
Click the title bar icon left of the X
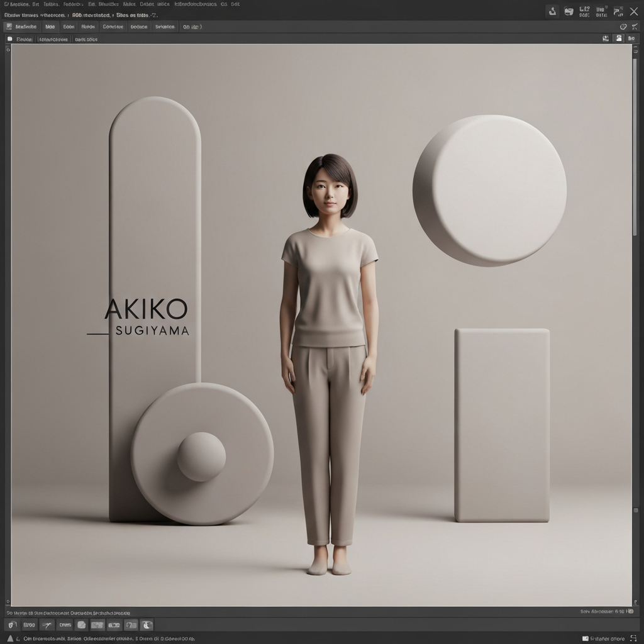(618, 11)
